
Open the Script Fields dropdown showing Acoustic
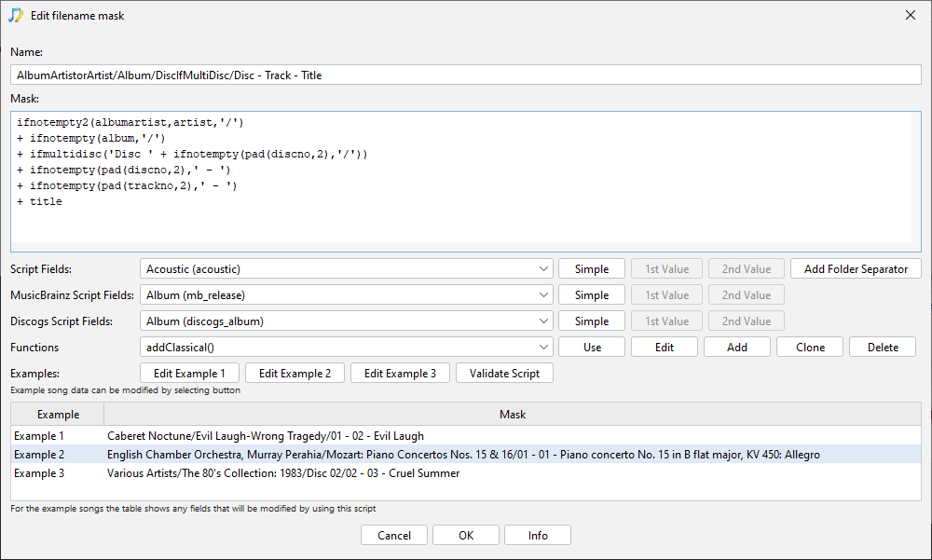click(x=347, y=268)
